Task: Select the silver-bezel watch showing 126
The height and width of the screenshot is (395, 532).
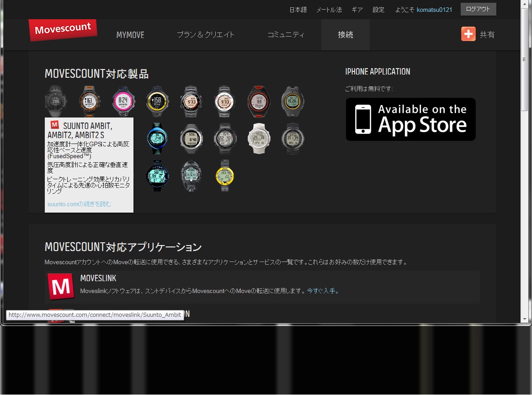Action: coord(192,139)
